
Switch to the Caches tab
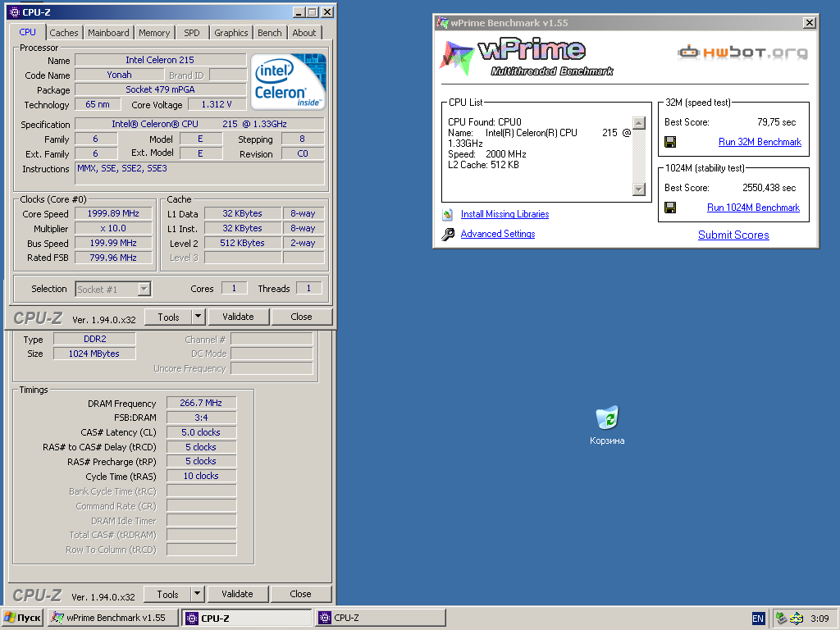coord(64,33)
